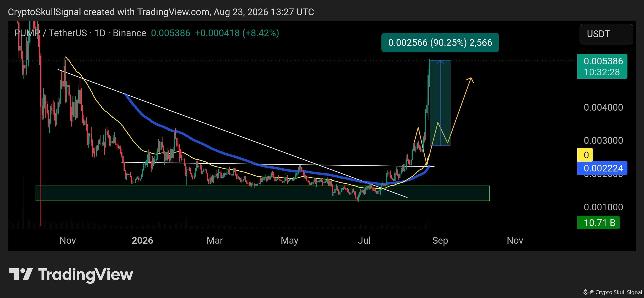Click the green 10.71 B volume label
Screen dimensions: 644x298
(598, 222)
